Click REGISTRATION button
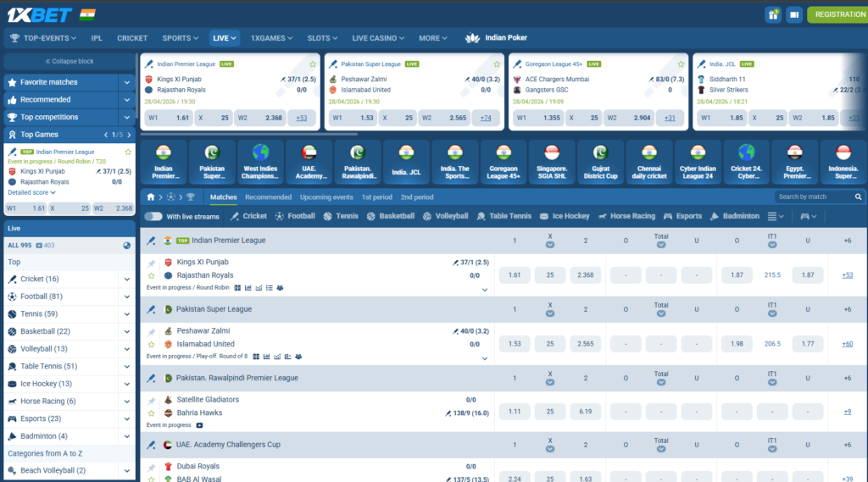 (837, 14)
